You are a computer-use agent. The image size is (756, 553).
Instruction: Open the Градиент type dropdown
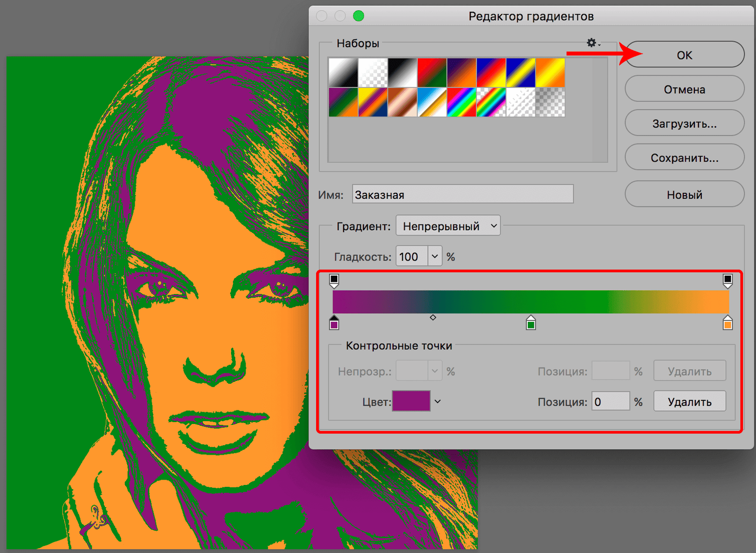click(x=447, y=225)
